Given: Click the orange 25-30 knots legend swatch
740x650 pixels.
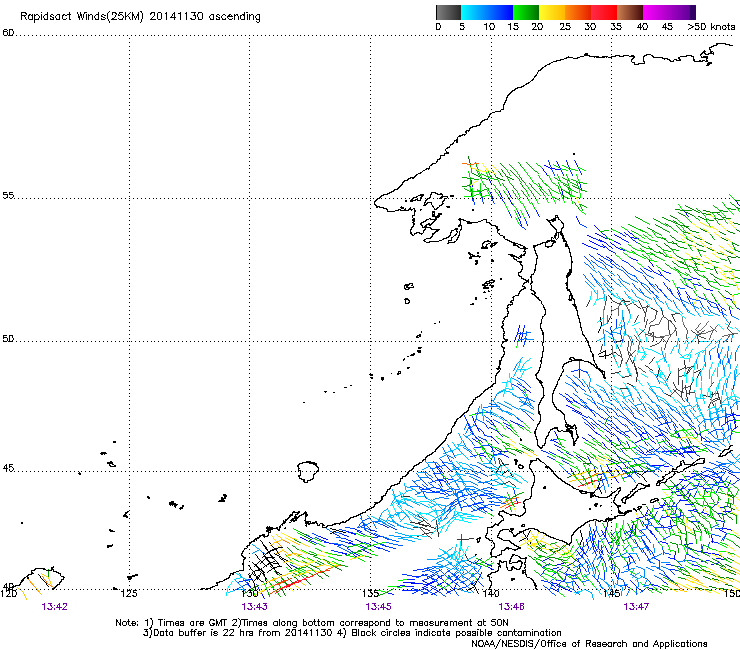Looking at the screenshot, I should click(x=578, y=12).
